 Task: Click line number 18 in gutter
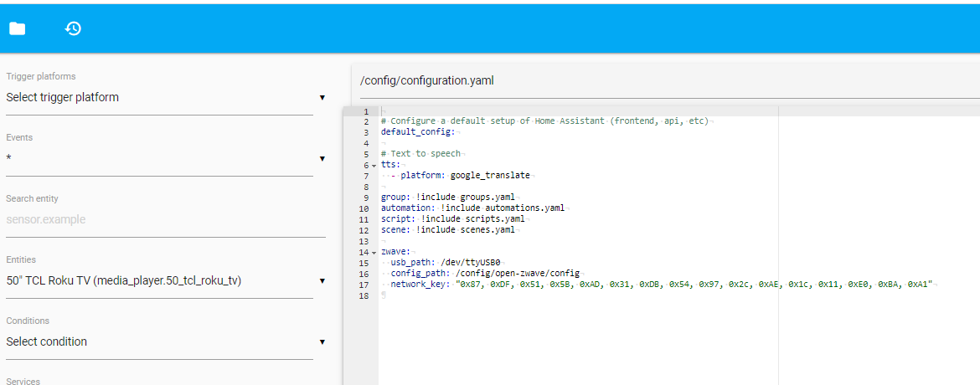[x=364, y=295]
